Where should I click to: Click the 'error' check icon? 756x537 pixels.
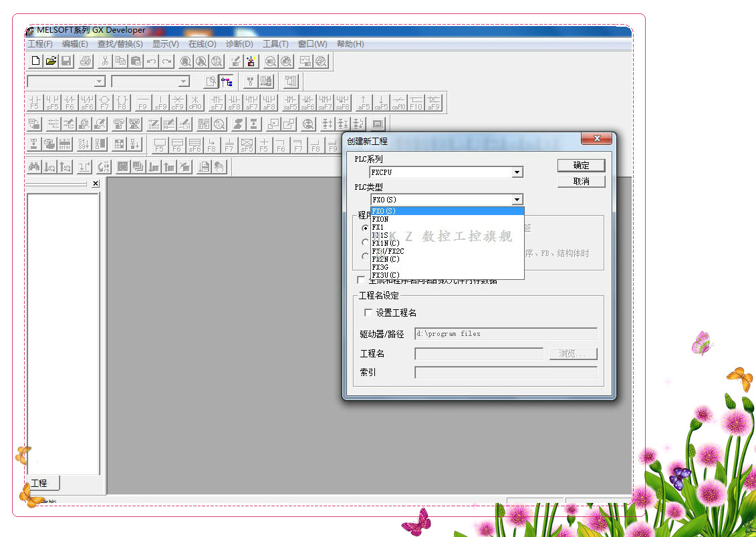pos(65,144)
